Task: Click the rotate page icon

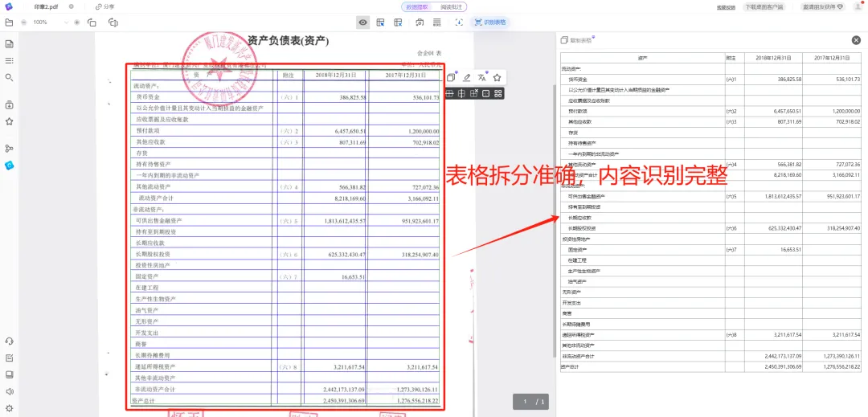Action: (92, 22)
